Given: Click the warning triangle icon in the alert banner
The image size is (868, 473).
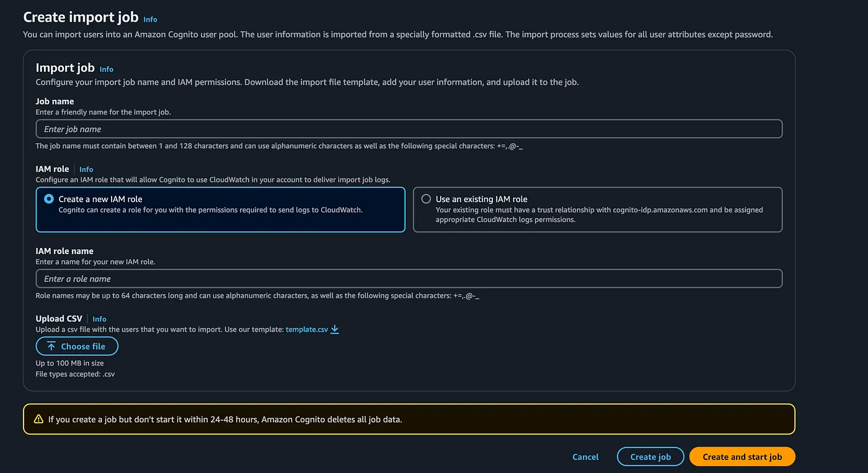Looking at the screenshot, I should [x=37, y=419].
